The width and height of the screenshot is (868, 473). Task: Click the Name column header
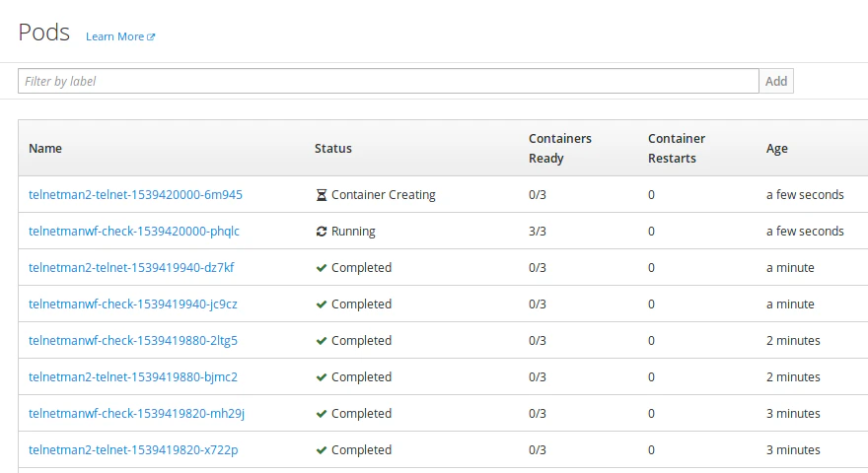click(x=45, y=148)
